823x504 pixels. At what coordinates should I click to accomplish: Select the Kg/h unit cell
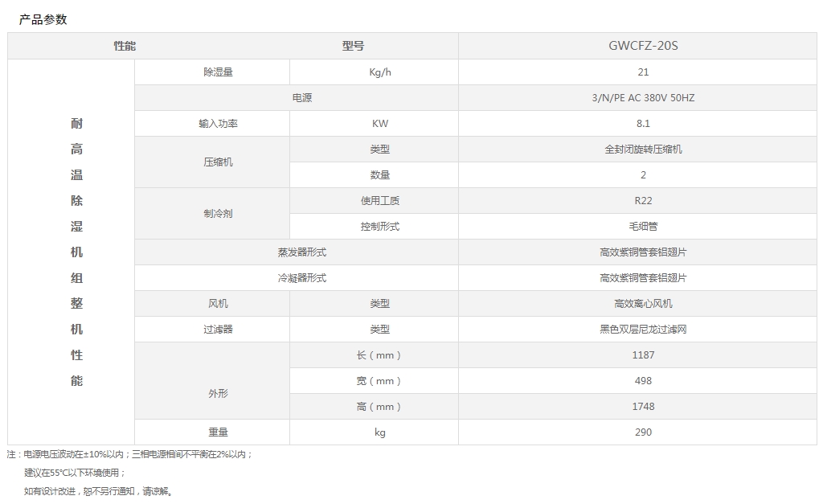379,72
